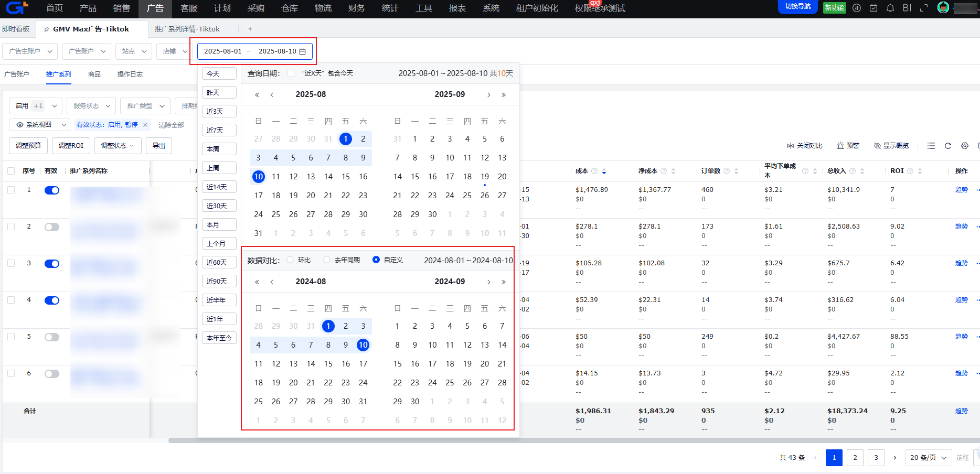Image resolution: width=980 pixels, height=474 pixels.
Task: Click the 关闭对比 compare icon
Action: 791,146
